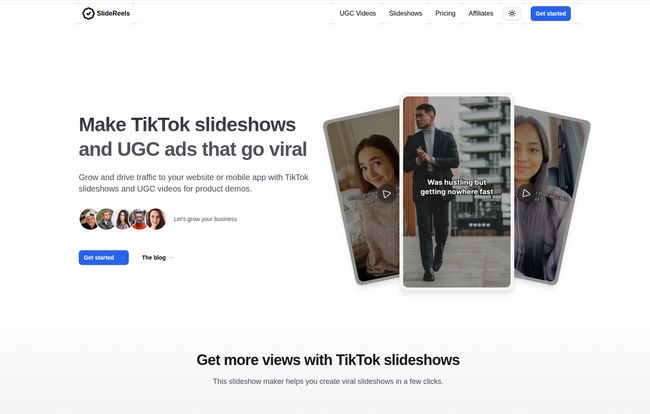Toggle light/dark theme sun button
This screenshot has height=414, width=650.
512,14
